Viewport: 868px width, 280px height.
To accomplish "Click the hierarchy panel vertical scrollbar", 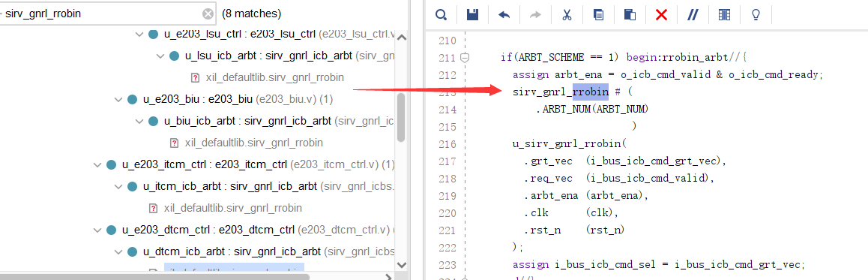I will click(x=401, y=118).
